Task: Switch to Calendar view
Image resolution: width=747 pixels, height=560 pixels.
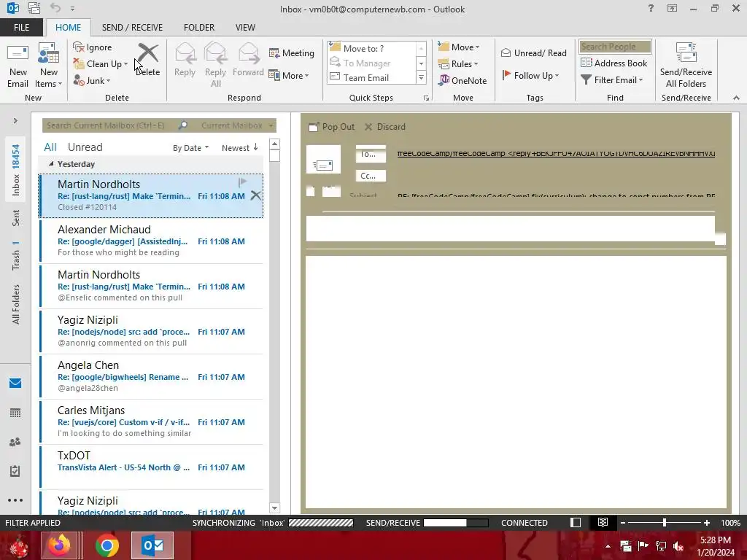Action: 15,413
